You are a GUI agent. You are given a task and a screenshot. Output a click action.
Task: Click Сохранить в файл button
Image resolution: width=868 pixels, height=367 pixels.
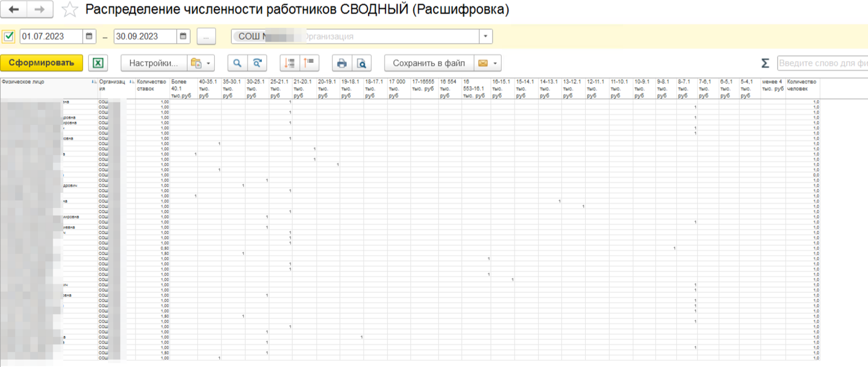(x=429, y=63)
